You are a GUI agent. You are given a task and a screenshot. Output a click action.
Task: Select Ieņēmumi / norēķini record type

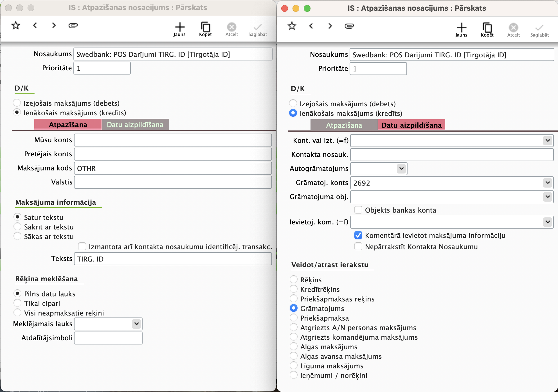coord(294,375)
